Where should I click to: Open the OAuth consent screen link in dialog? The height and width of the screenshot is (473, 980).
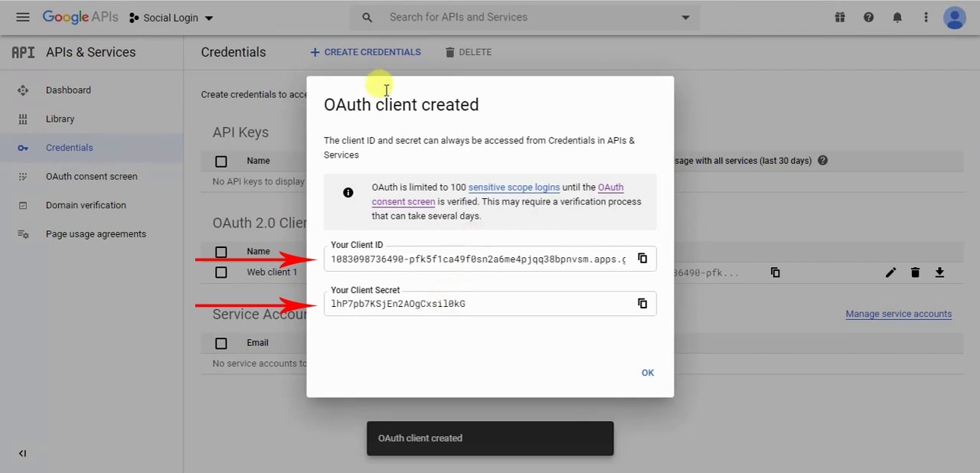[x=403, y=202]
